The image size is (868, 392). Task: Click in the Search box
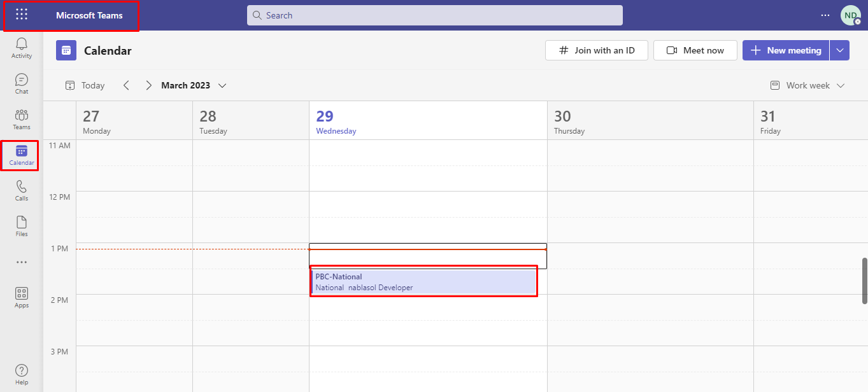point(435,15)
